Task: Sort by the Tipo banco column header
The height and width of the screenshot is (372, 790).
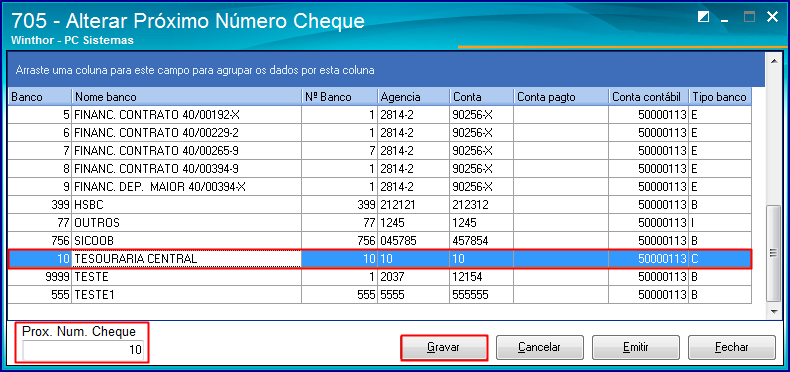Action: click(720, 97)
